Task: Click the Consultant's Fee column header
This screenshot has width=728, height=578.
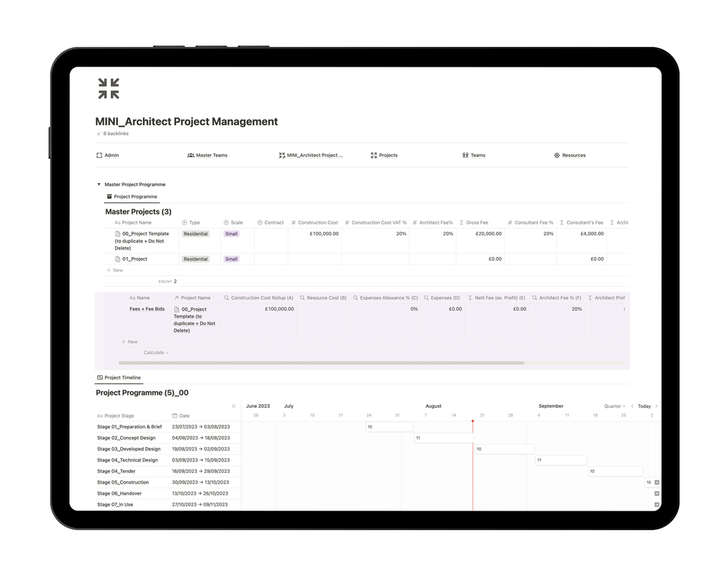Action: point(582,223)
